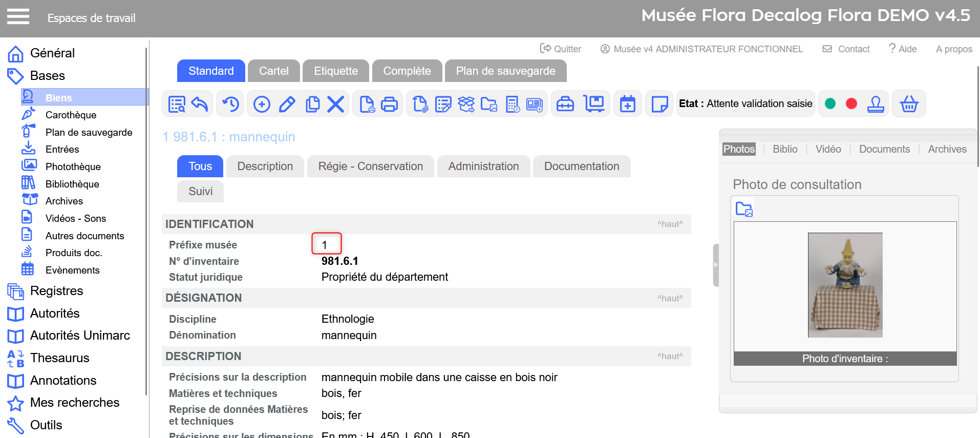
Task: Expand the Thesaurus section in sidebar
Action: tap(59, 358)
